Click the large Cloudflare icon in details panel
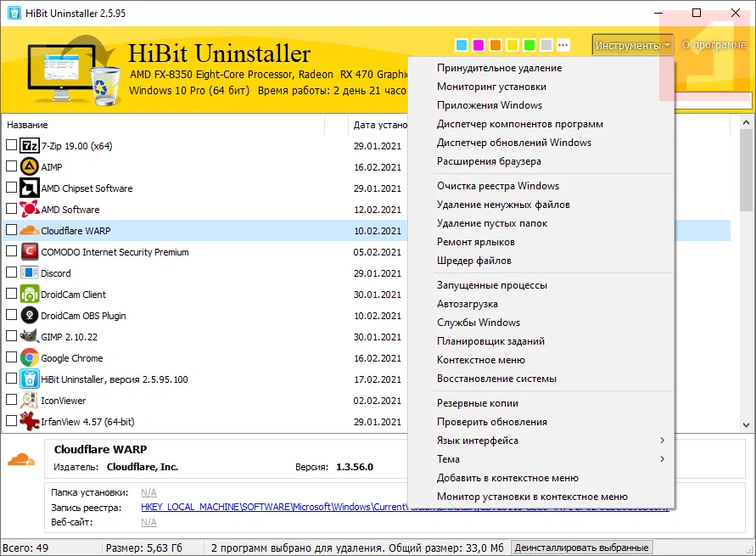This screenshot has height=556, width=756. point(21,459)
